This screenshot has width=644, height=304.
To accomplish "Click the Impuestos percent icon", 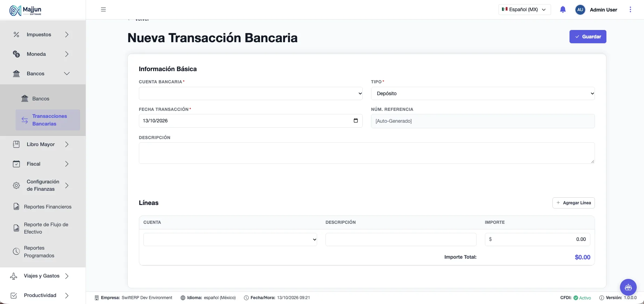I will pyautogui.click(x=16, y=35).
